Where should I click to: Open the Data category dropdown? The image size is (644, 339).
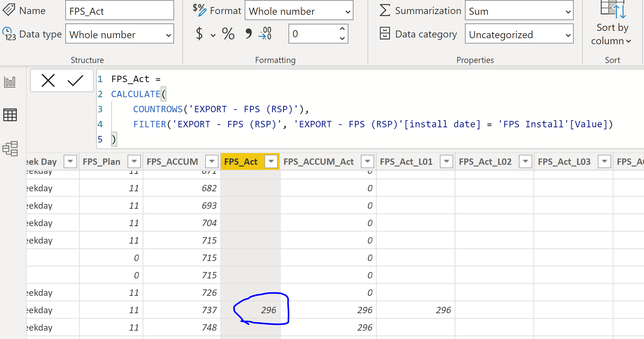(x=519, y=34)
